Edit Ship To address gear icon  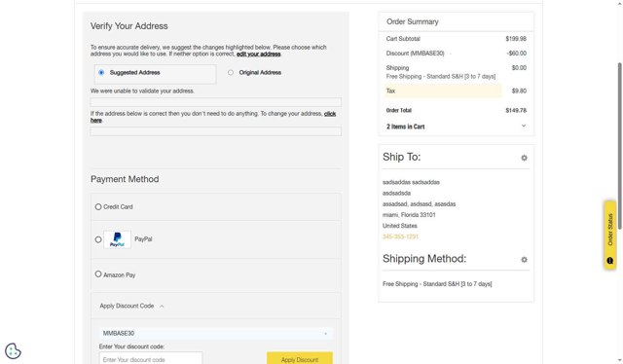pos(524,158)
